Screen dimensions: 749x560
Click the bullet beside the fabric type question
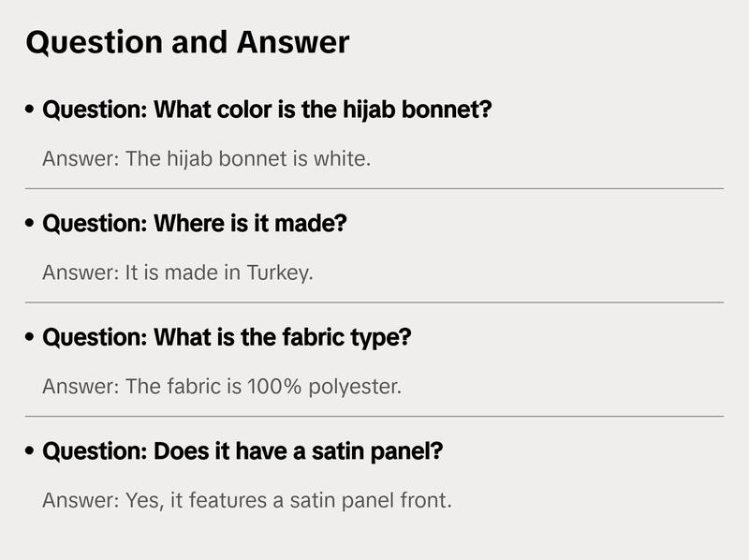(31, 338)
